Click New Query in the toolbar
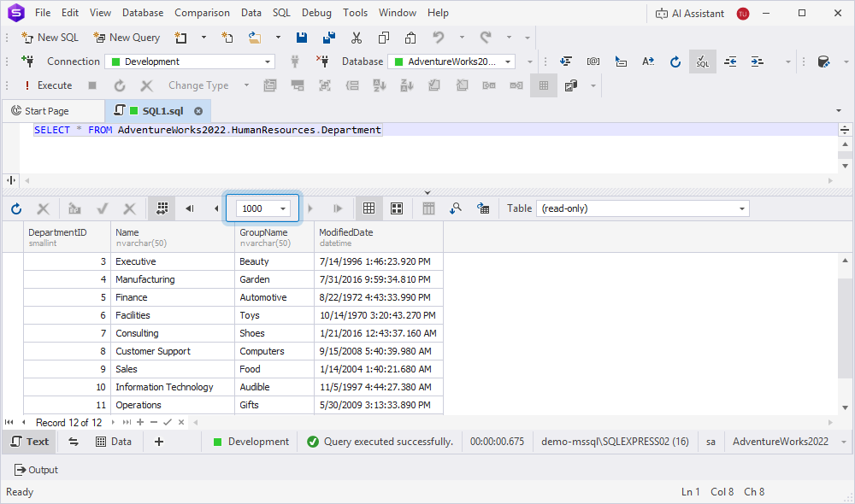 point(126,38)
